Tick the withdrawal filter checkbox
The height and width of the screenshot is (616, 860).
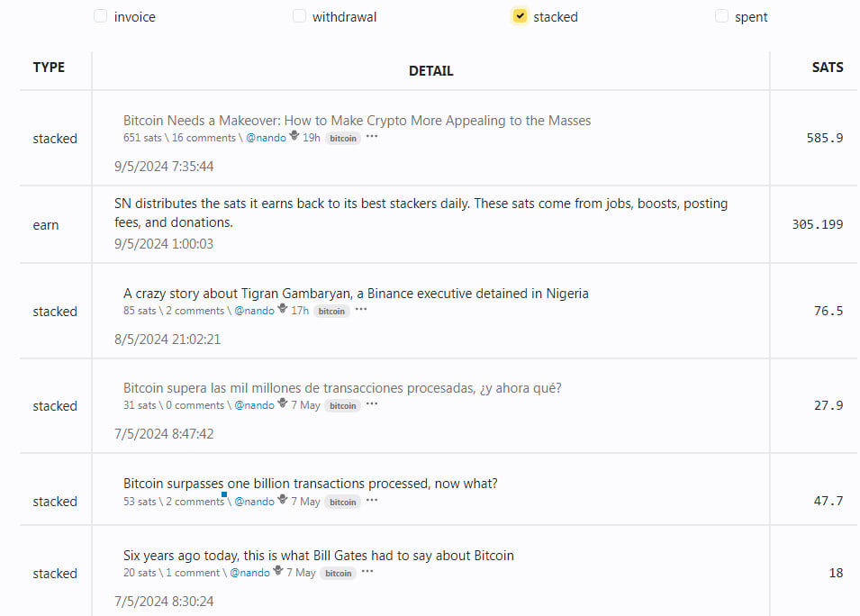click(x=299, y=16)
